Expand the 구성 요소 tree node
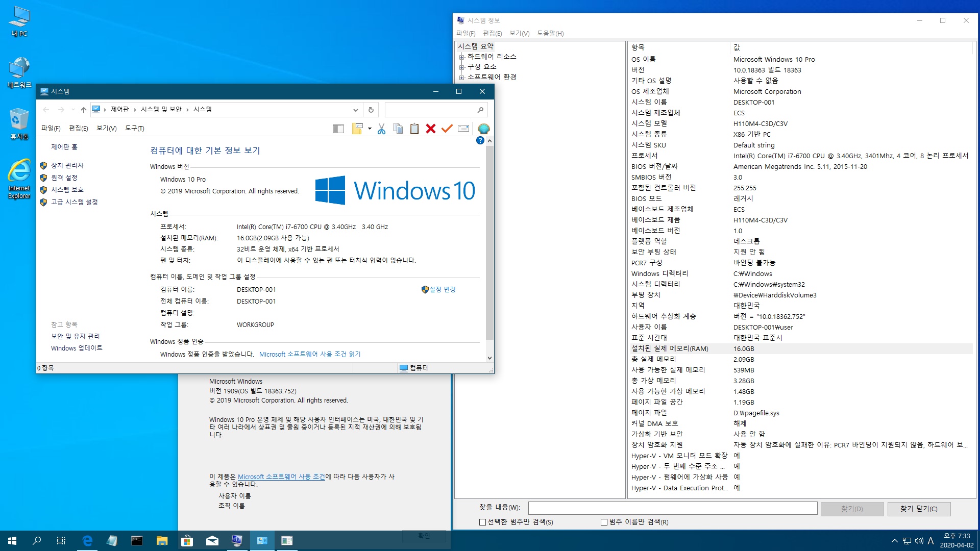 [x=461, y=67]
